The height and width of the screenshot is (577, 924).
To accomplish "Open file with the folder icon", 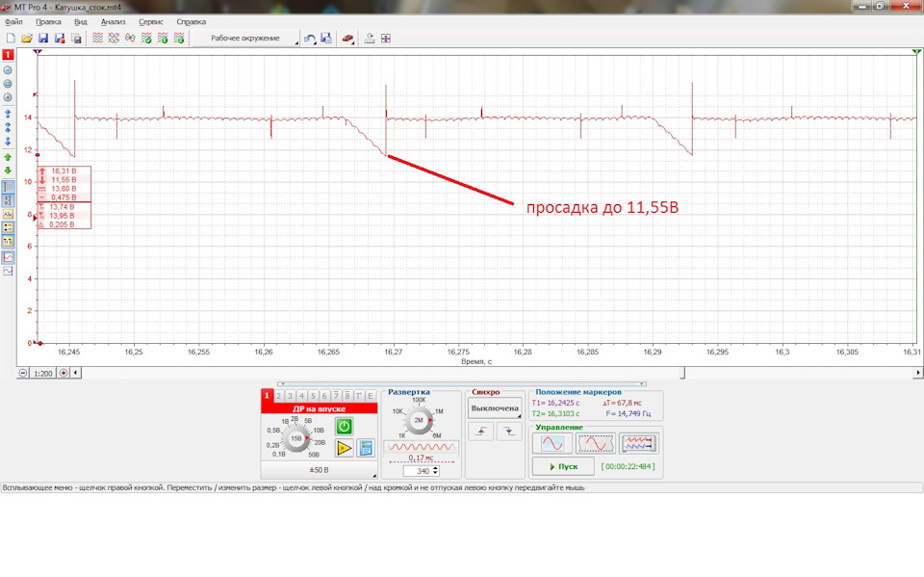I will point(27,39).
